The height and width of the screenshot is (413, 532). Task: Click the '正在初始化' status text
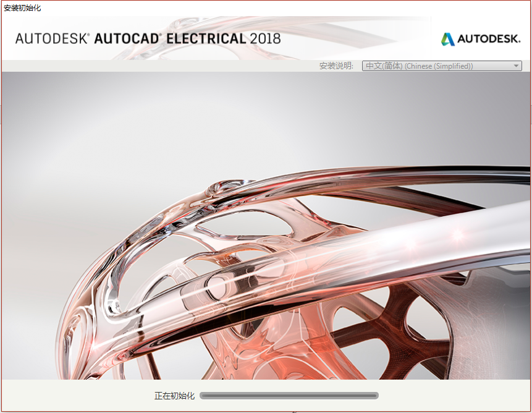(x=174, y=396)
